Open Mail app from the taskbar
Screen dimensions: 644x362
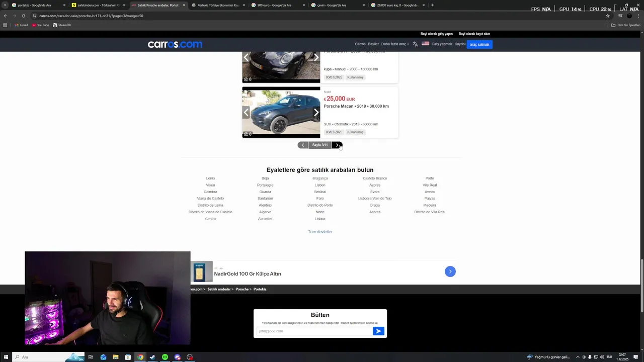tap(103, 357)
